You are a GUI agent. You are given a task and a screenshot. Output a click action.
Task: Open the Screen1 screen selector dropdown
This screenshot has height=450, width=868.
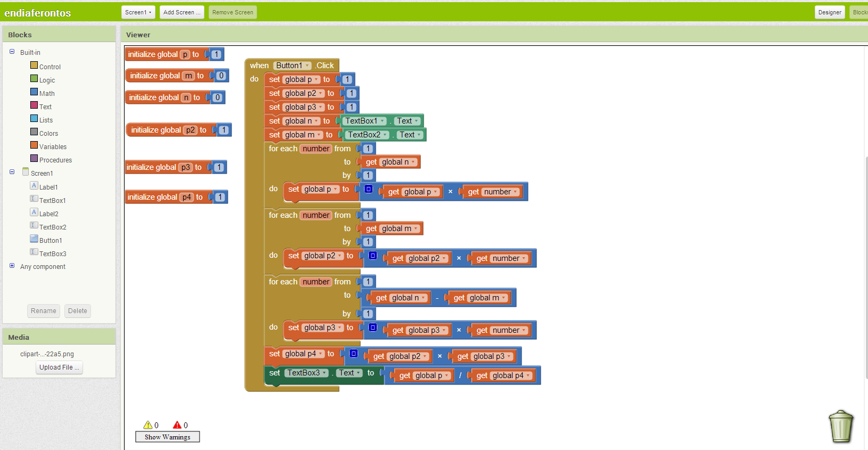(x=138, y=12)
